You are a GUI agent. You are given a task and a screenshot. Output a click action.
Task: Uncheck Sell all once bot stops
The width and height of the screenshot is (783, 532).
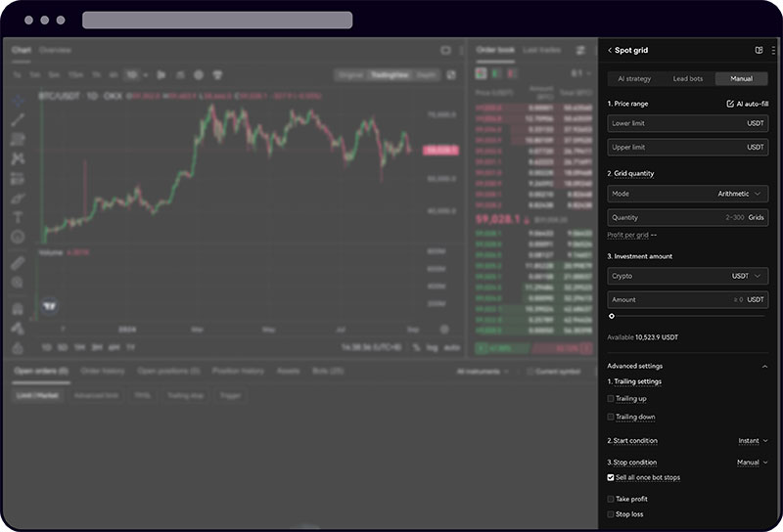(611, 478)
